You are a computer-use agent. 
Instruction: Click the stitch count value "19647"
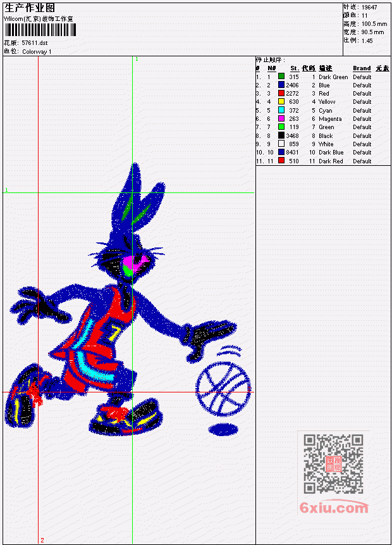369,8
